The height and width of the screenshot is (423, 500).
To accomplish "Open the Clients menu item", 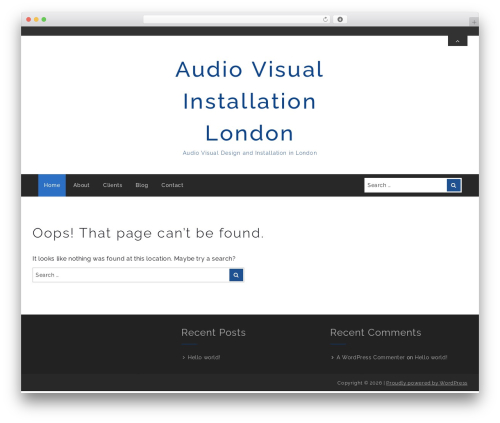I will 112,185.
